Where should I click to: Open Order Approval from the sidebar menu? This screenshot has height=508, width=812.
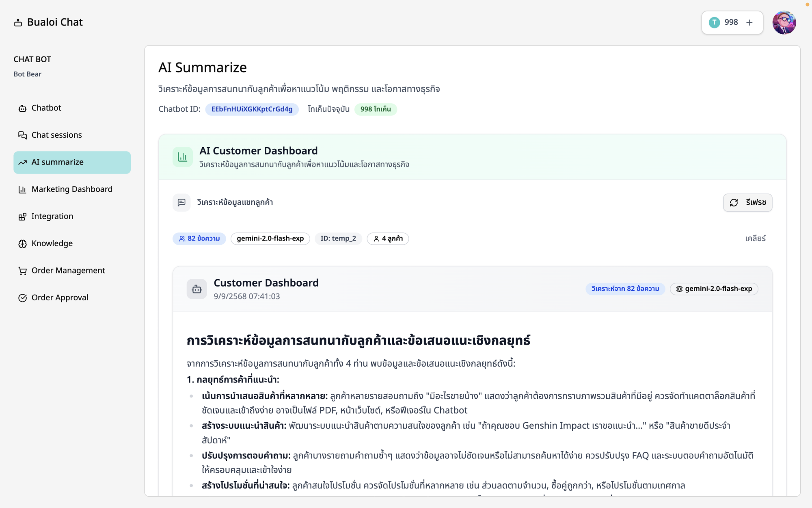[x=60, y=297]
